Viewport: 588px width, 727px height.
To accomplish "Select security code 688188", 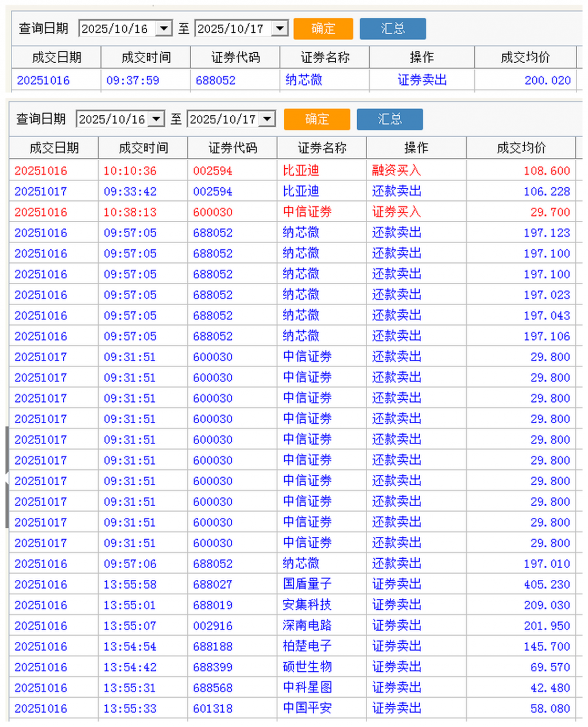I will pos(212,646).
